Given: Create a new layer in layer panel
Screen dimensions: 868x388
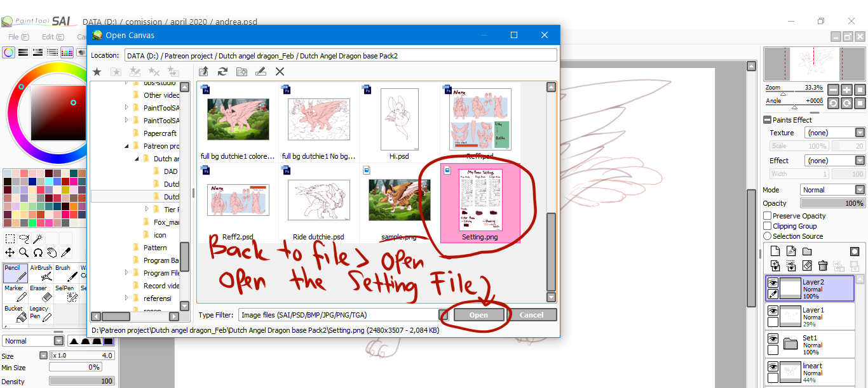Looking at the screenshot, I should (x=775, y=251).
